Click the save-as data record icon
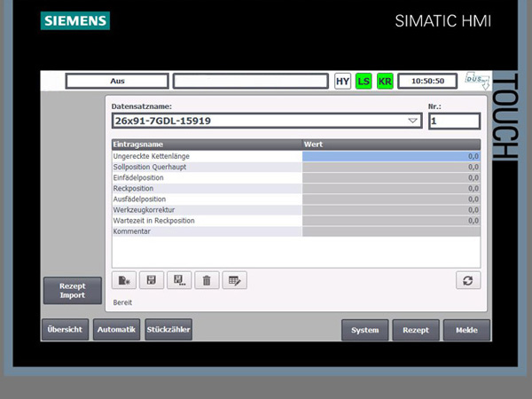 click(179, 280)
